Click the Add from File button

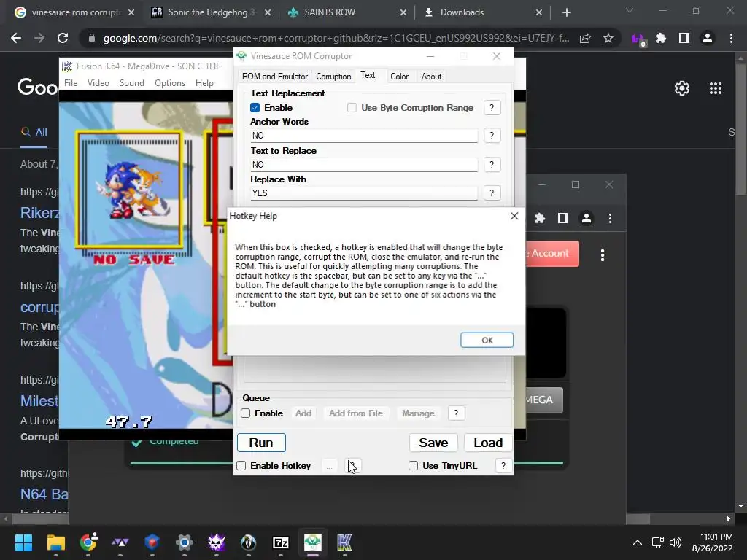point(356,413)
